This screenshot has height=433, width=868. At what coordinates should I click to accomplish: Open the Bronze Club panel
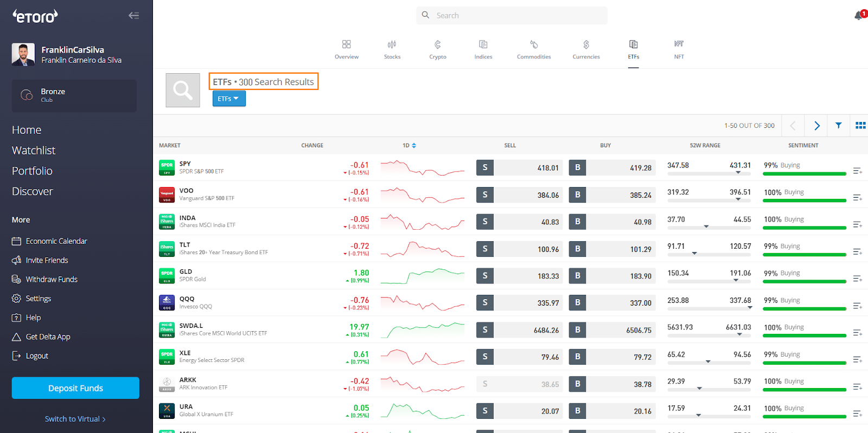point(74,96)
